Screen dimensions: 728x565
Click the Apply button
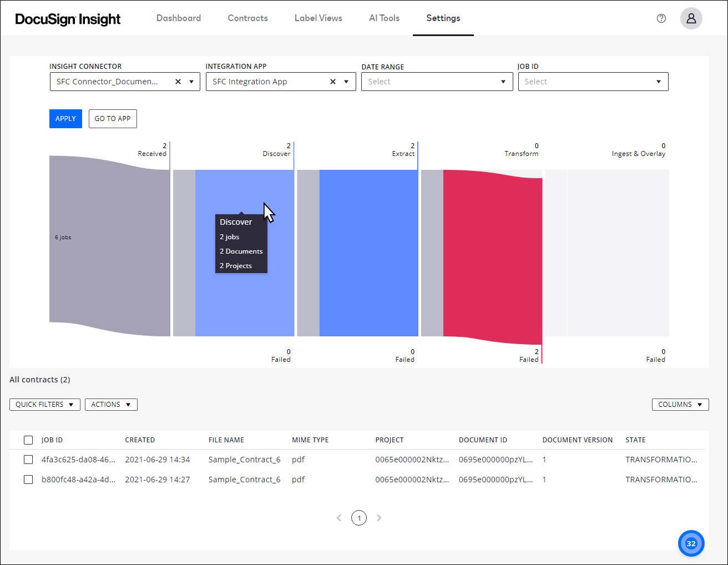point(65,119)
